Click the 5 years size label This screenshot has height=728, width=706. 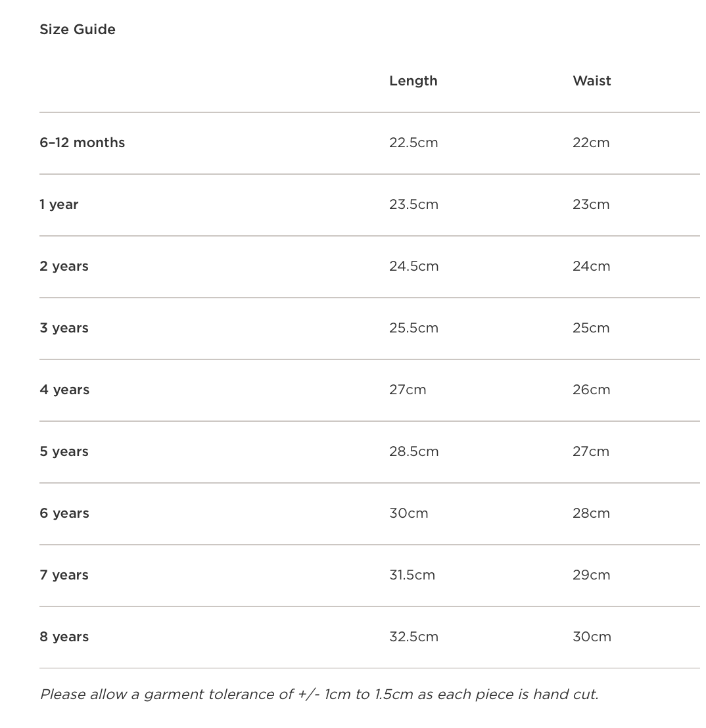point(64,451)
